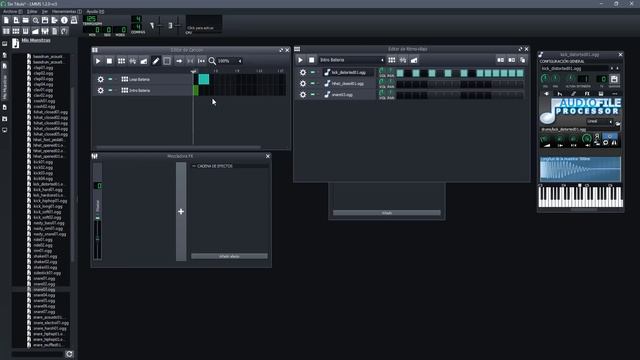Enable draw mode pencil in Song Editor
This screenshot has width=640, height=360.
156,61
